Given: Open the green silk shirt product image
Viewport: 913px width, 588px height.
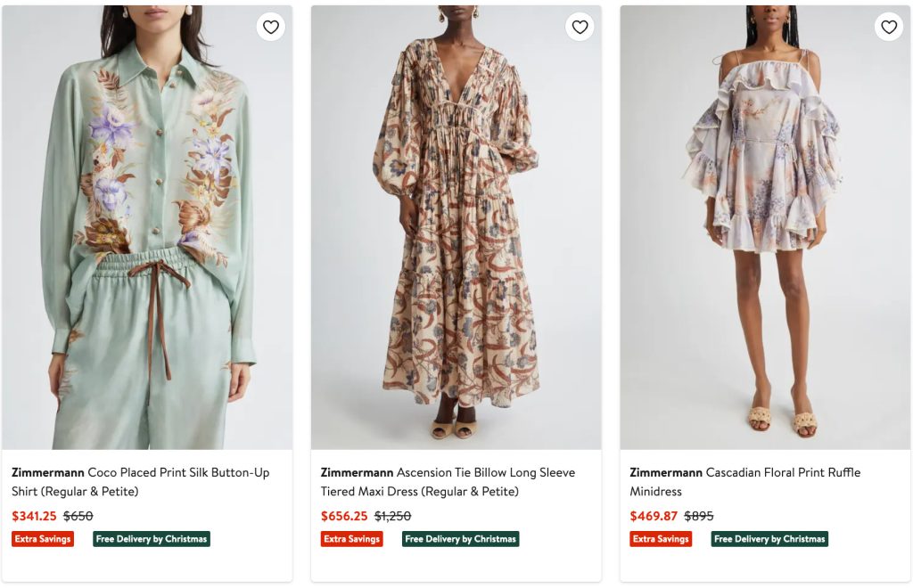Looking at the screenshot, I should (x=147, y=232).
